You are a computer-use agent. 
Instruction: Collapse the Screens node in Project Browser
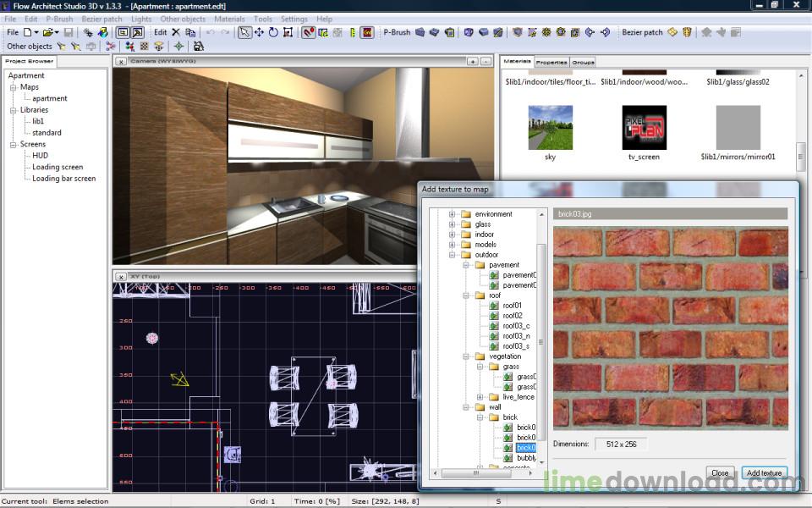click(14, 144)
